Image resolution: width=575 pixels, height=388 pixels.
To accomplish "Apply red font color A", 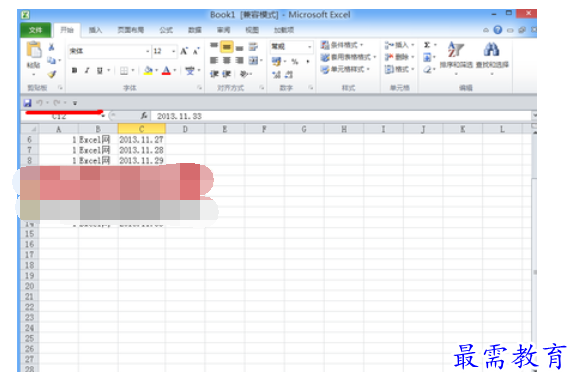I will (x=166, y=70).
